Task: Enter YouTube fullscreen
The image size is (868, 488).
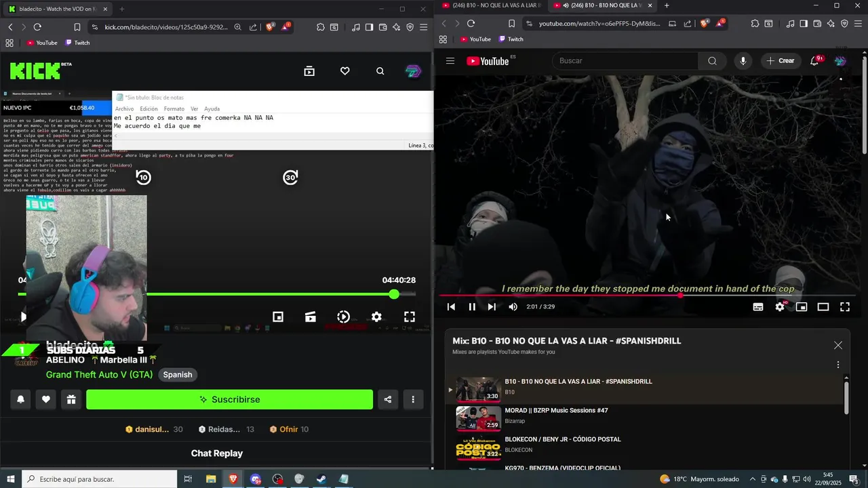Action: coord(845,307)
